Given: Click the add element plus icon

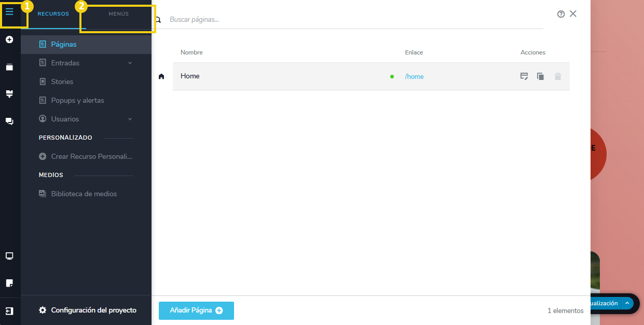Looking at the screenshot, I should (x=9, y=39).
